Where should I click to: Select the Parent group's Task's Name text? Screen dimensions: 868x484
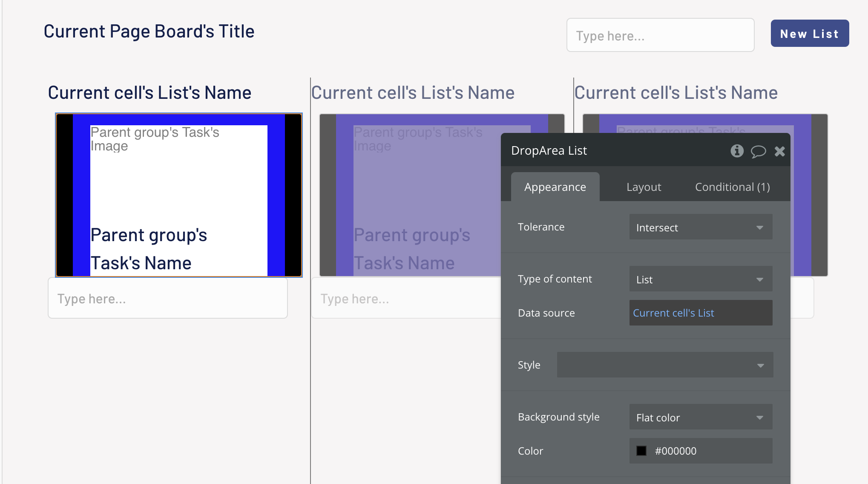point(149,249)
